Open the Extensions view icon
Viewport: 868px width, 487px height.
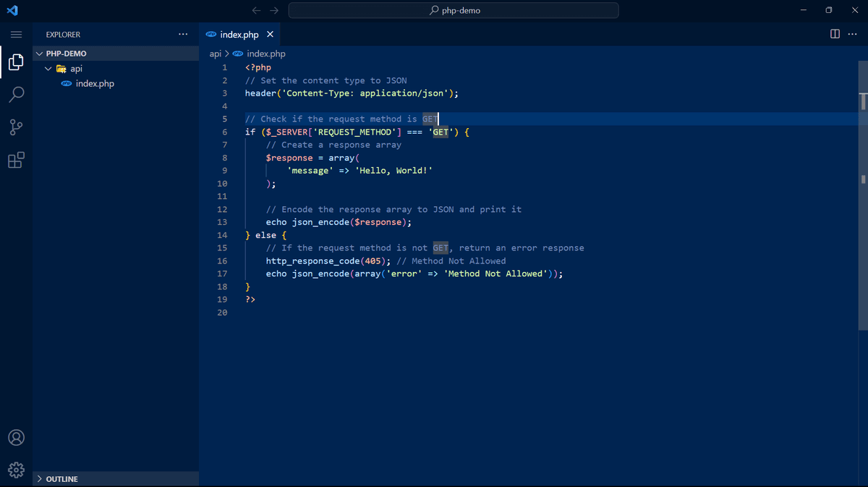point(16,160)
